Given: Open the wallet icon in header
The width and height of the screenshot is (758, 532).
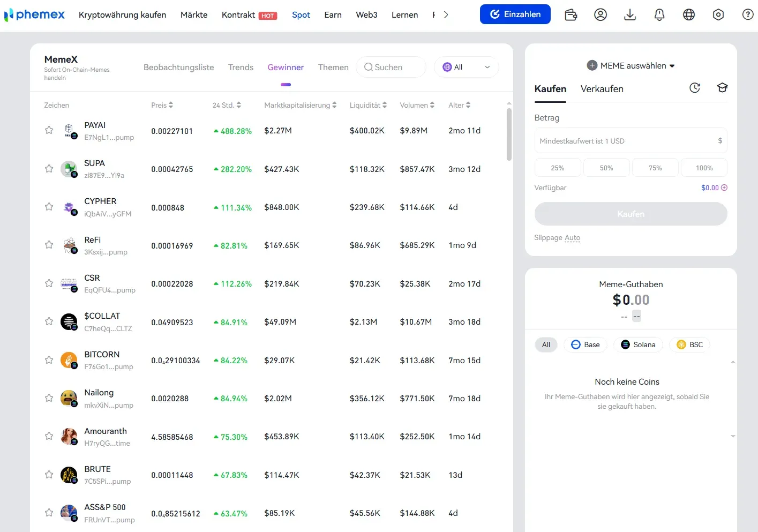Looking at the screenshot, I should 571,15.
